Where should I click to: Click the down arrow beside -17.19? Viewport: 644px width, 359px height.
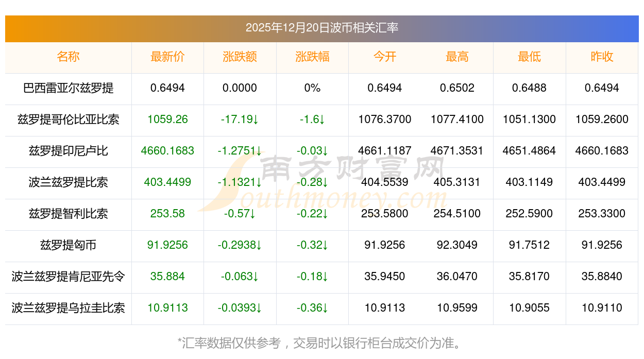(x=256, y=120)
